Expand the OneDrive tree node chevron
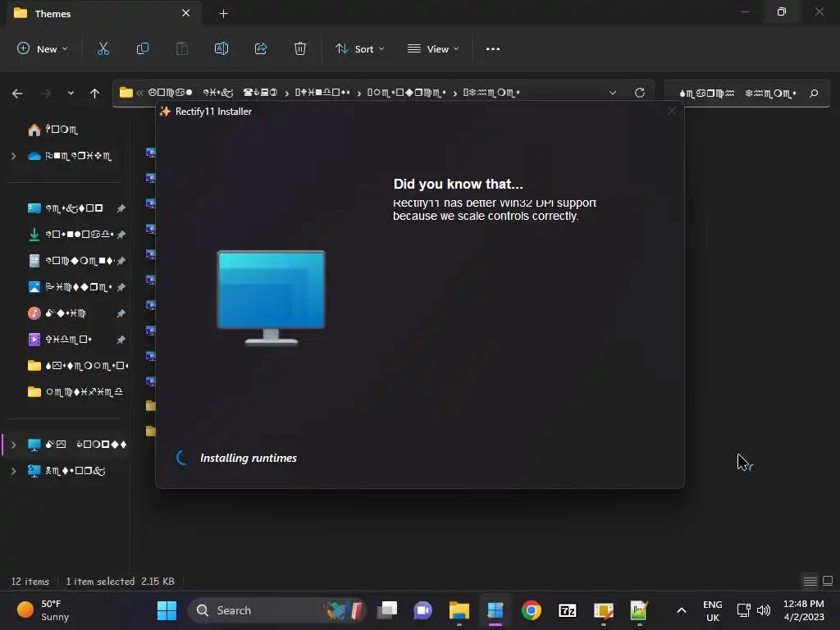The image size is (840, 630). [x=13, y=156]
